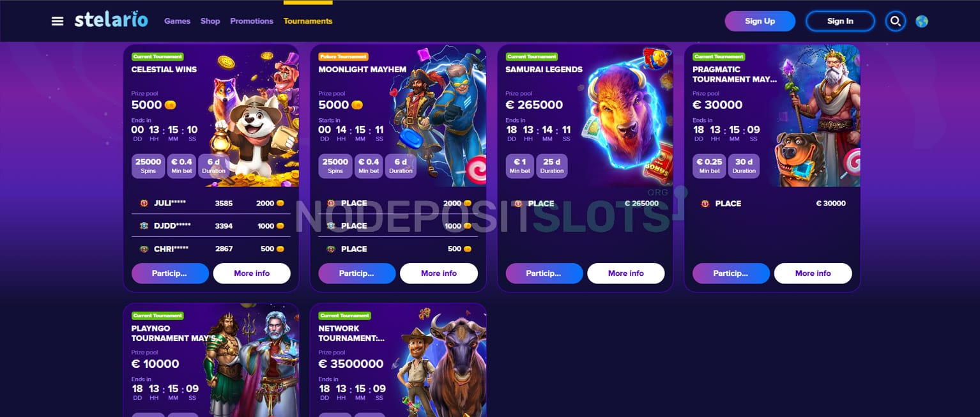Image resolution: width=980 pixels, height=417 pixels.
Task: Click the globe language icon
Action: click(921, 21)
